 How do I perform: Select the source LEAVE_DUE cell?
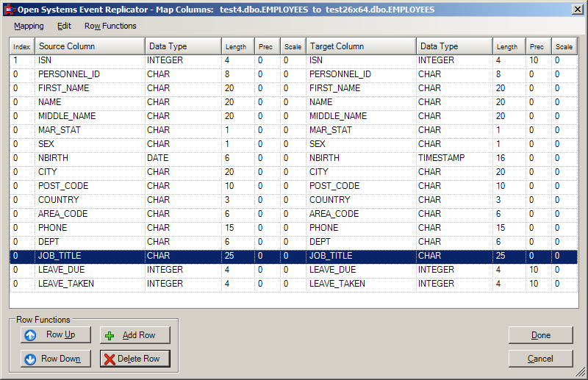coord(90,270)
